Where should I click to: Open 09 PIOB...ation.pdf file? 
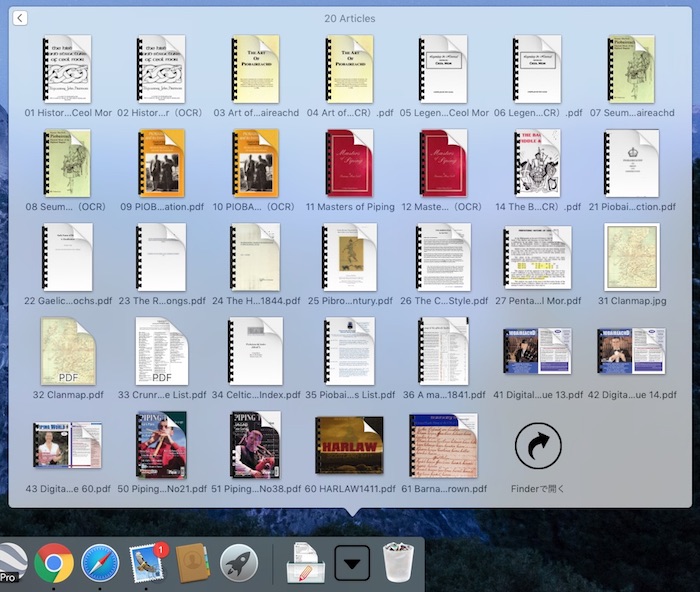161,163
